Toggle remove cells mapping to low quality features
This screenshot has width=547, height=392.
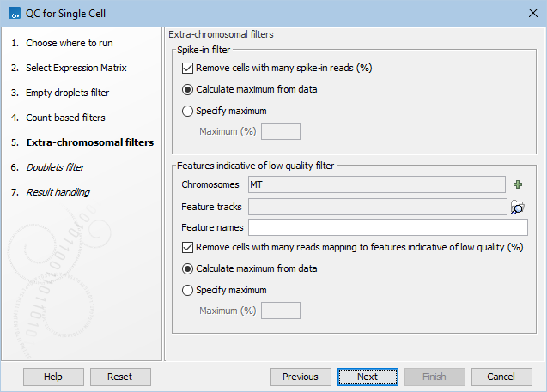pyautogui.click(x=188, y=247)
